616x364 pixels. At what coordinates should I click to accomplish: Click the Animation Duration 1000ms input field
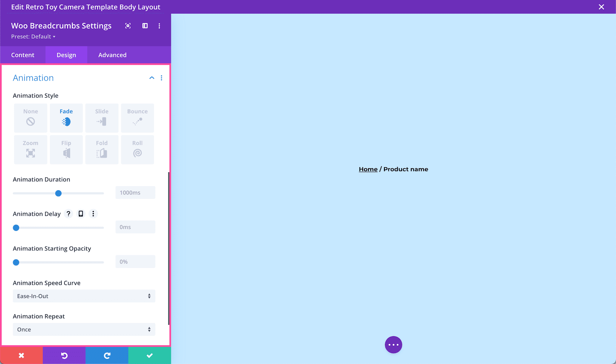[135, 192]
